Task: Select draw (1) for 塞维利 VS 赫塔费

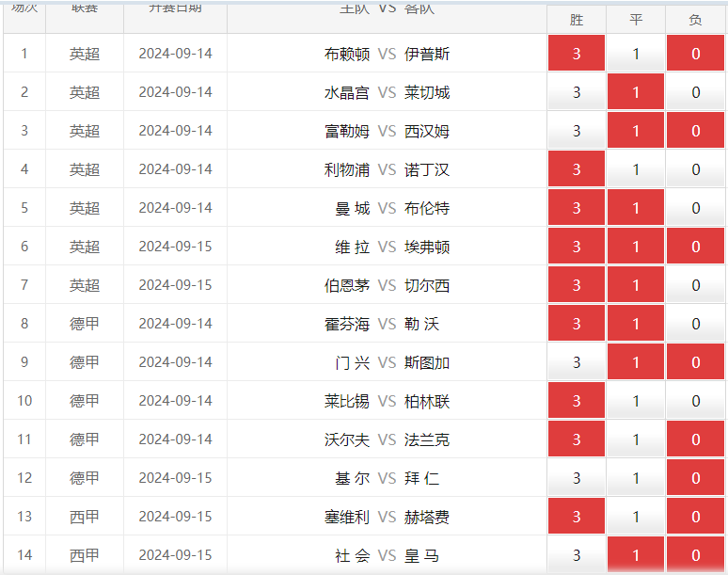Action: point(636,516)
